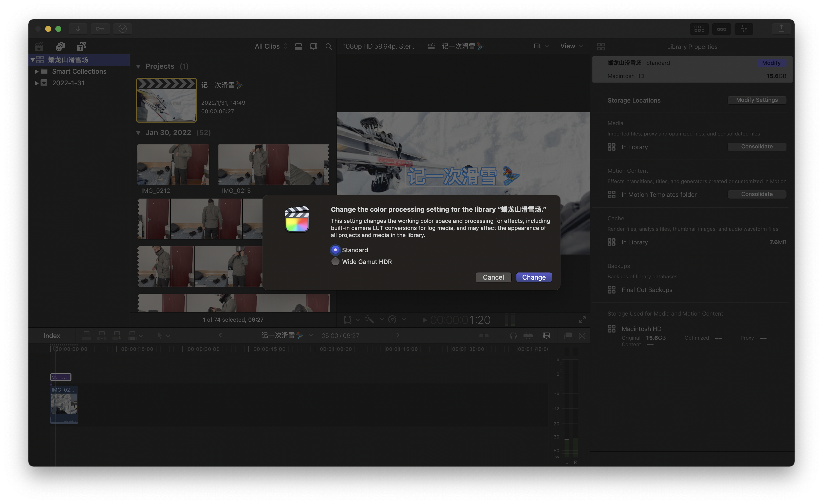
Task: Toggle the headphones audio skimming icon
Action: [x=513, y=336]
